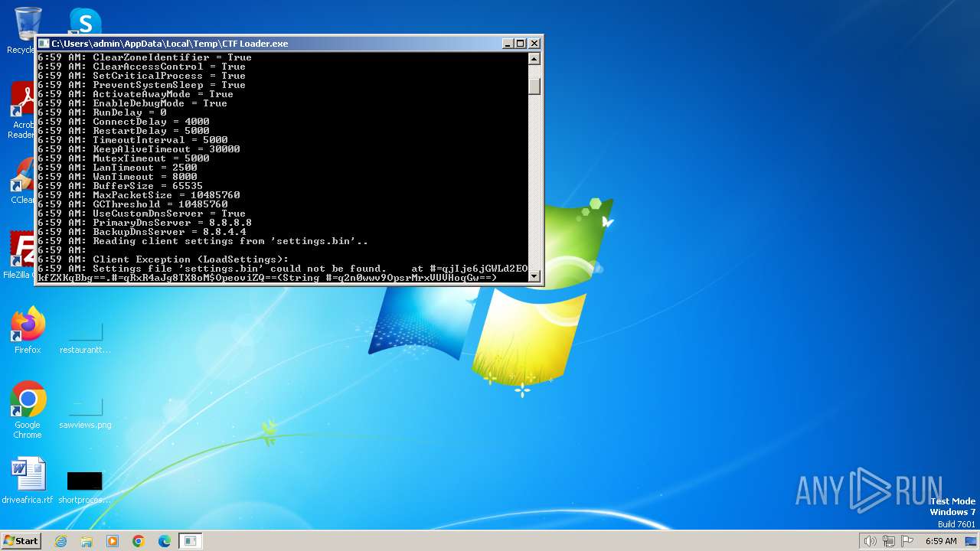The image size is (980, 551).
Task: Click the 'Reading client settings' line
Action: click(203, 241)
